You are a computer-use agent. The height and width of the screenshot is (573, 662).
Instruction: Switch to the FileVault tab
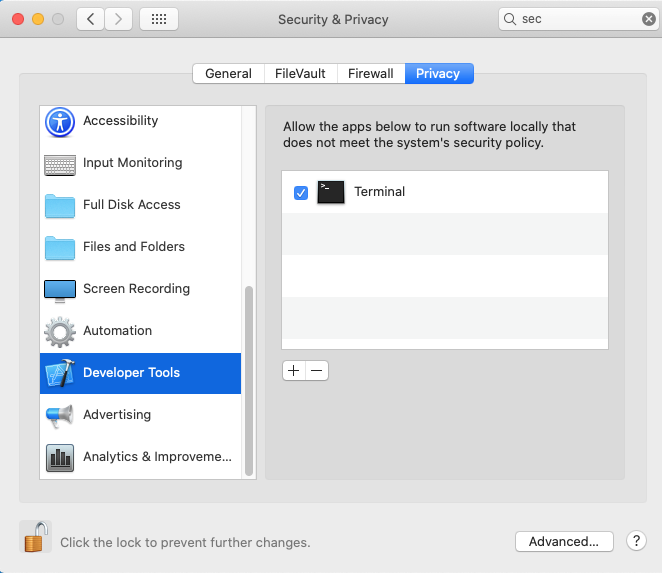(x=300, y=73)
